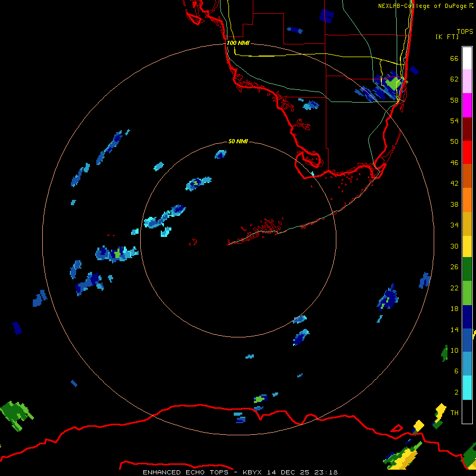Pick the light green legend swatch
Screen dimensions: 476x476
pyautogui.click(x=467, y=293)
